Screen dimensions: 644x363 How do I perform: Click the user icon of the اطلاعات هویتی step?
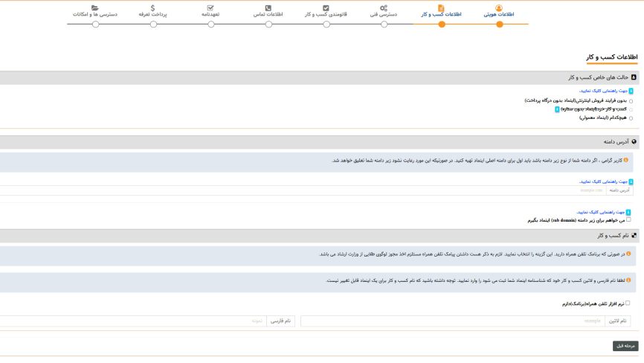click(x=499, y=7)
